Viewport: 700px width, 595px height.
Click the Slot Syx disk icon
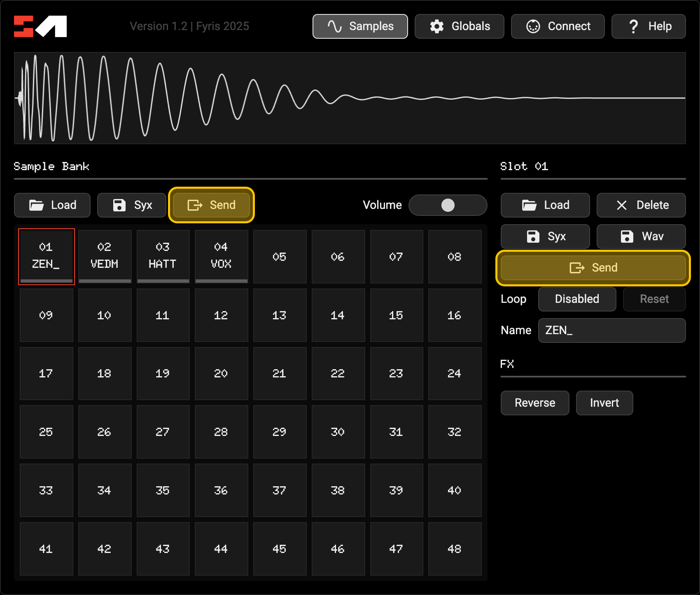[533, 237]
